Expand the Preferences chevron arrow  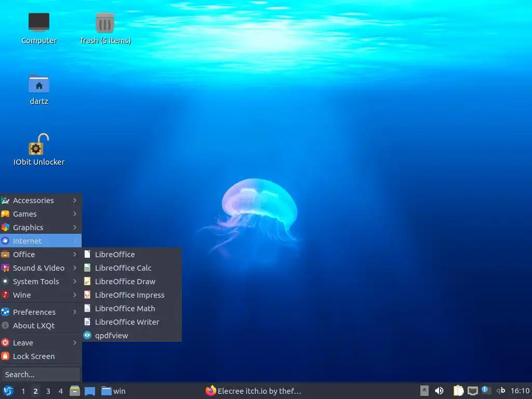coord(75,312)
